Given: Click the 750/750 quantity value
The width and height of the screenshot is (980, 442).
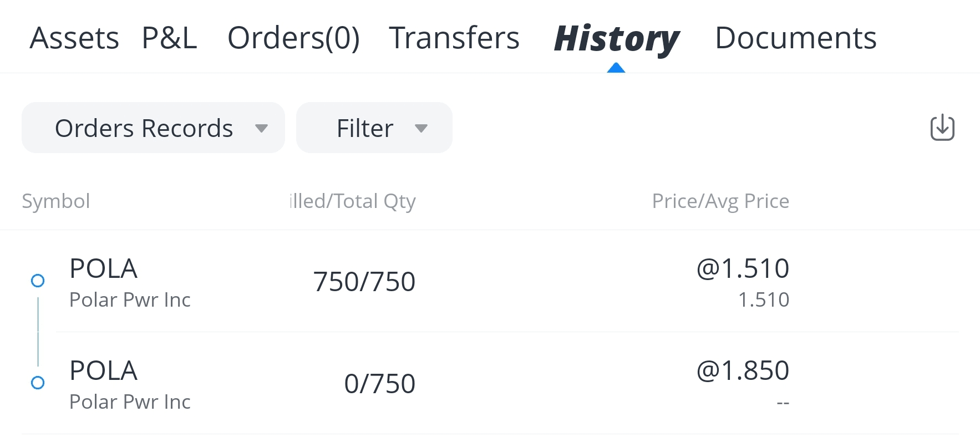Looking at the screenshot, I should pos(364,282).
